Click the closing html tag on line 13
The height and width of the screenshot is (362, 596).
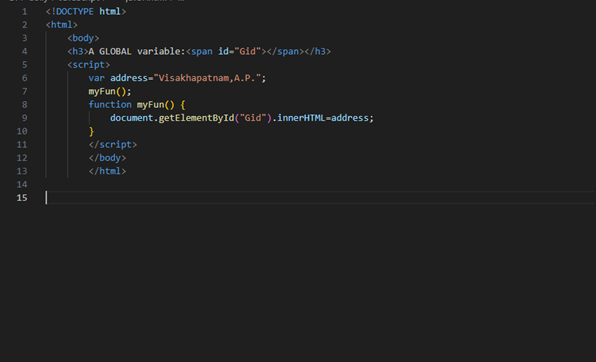(107, 171)
